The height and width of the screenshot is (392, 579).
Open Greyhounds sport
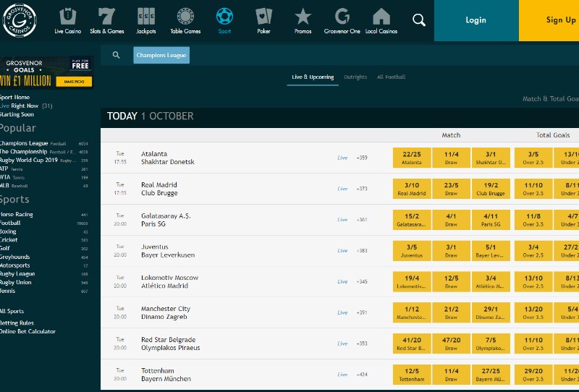pos(44,257)
